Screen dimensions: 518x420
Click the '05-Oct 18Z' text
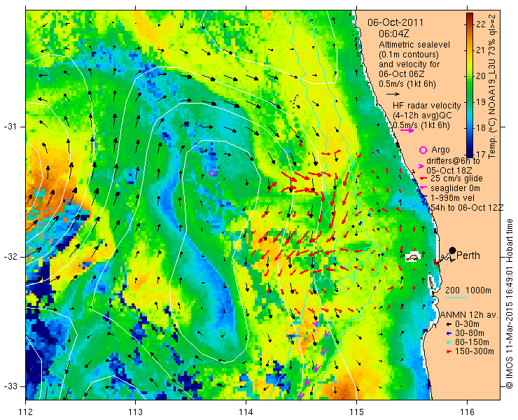click(x=449, y=171)
